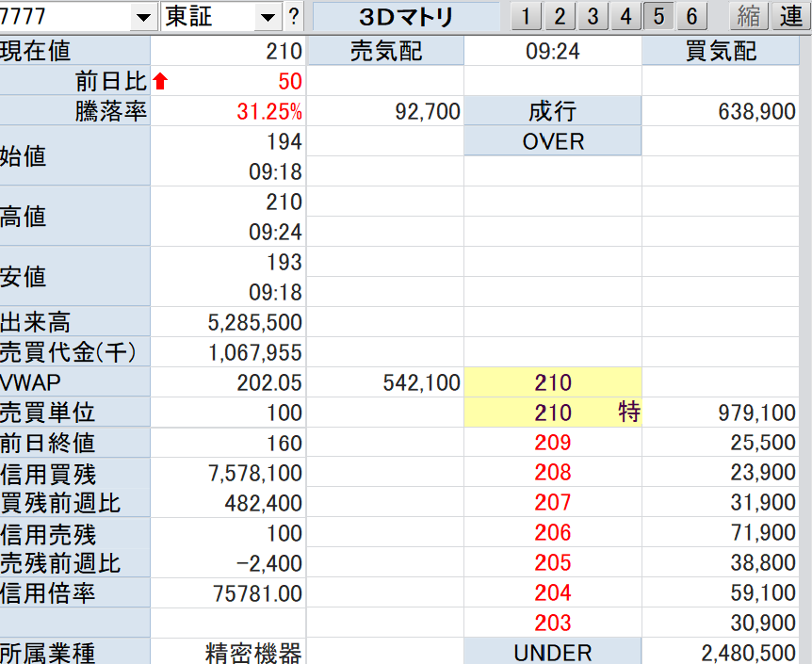Screen dimensions: 812x664
Task: Click the 前日終値 value 160
Action: (284, 444)
